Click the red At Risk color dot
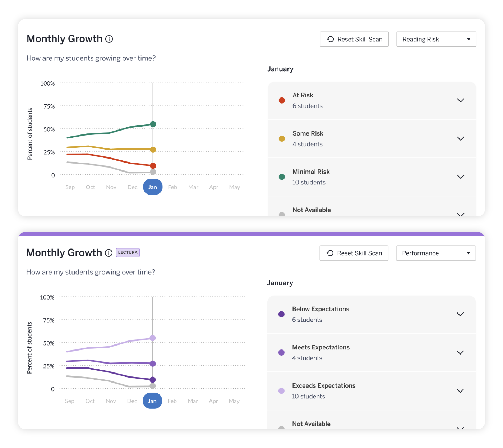This screenshot has height=448, width=503. tap(282, 100)
